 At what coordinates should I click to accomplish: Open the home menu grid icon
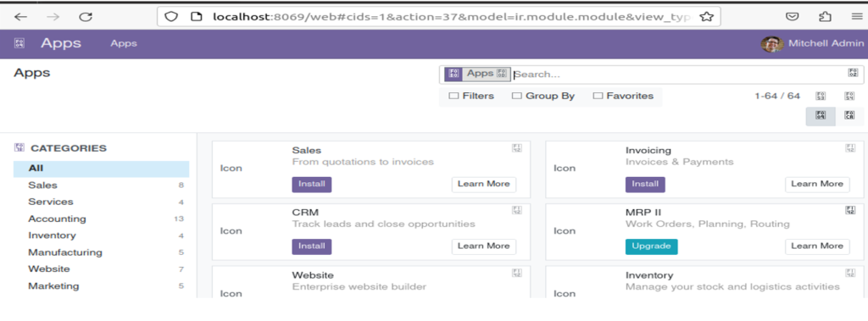(x=19, y=43)
